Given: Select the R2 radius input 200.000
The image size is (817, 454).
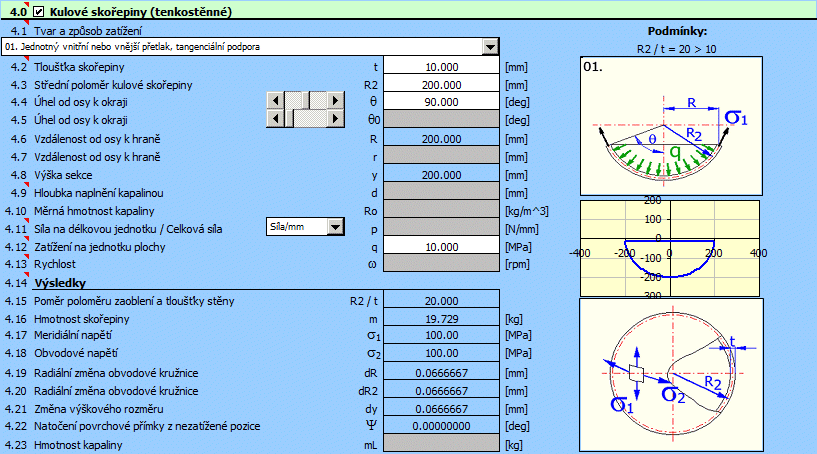Looking at the screenshot, I should [x=441, y=84].
